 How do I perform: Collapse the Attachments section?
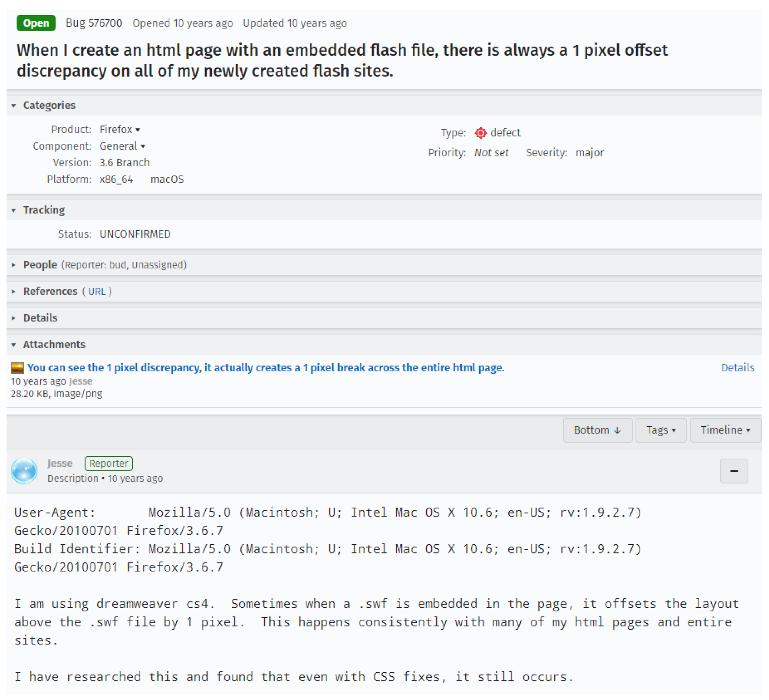54,344
